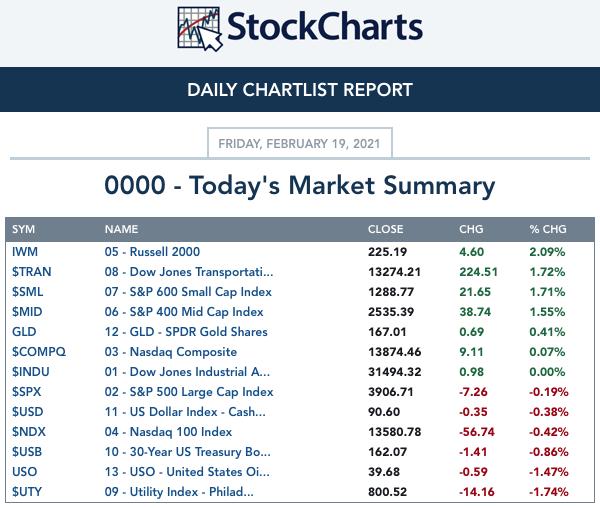
Task: Open the $TRAN symbol link
Action: click(x=31, y=272)
